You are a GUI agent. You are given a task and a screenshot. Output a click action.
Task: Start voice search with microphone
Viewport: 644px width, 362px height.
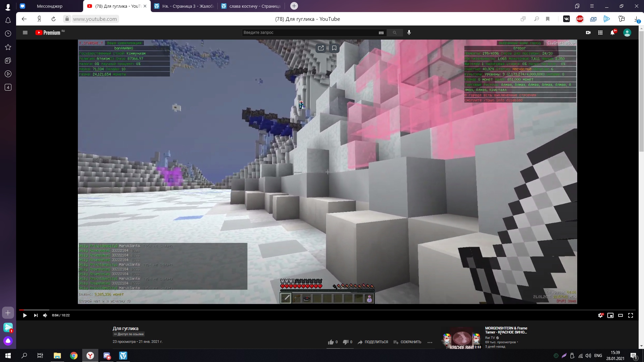coord(409,33)
